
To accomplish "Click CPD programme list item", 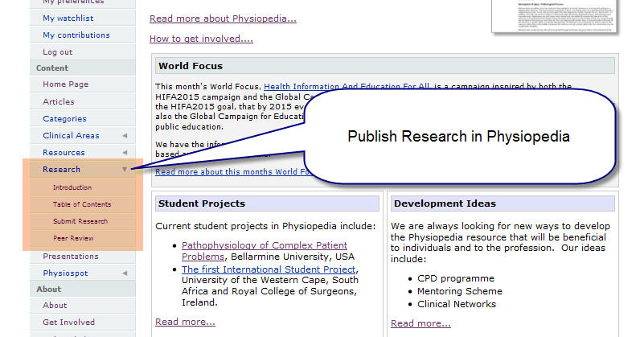I will pos(456,278).
